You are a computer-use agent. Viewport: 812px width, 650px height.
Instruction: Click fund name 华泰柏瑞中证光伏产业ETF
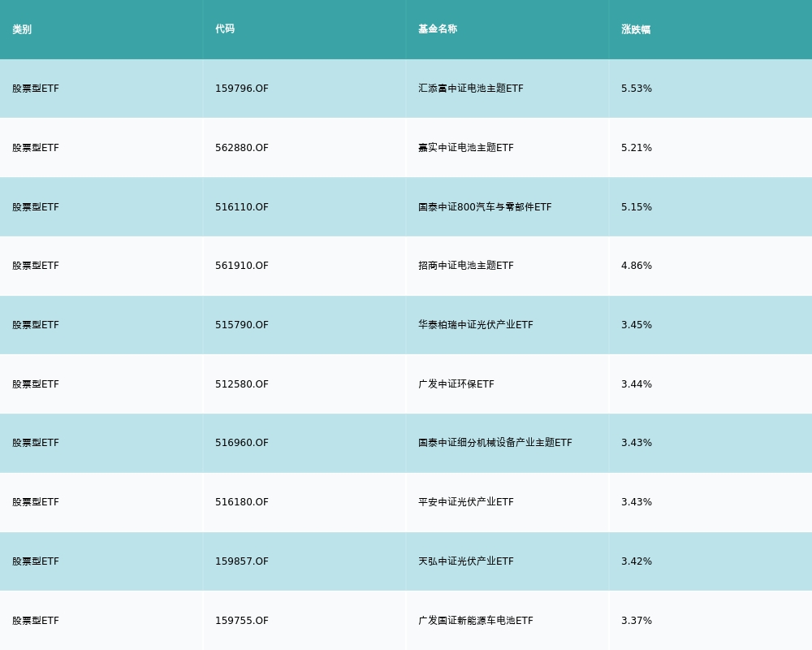tap(475, 325)
